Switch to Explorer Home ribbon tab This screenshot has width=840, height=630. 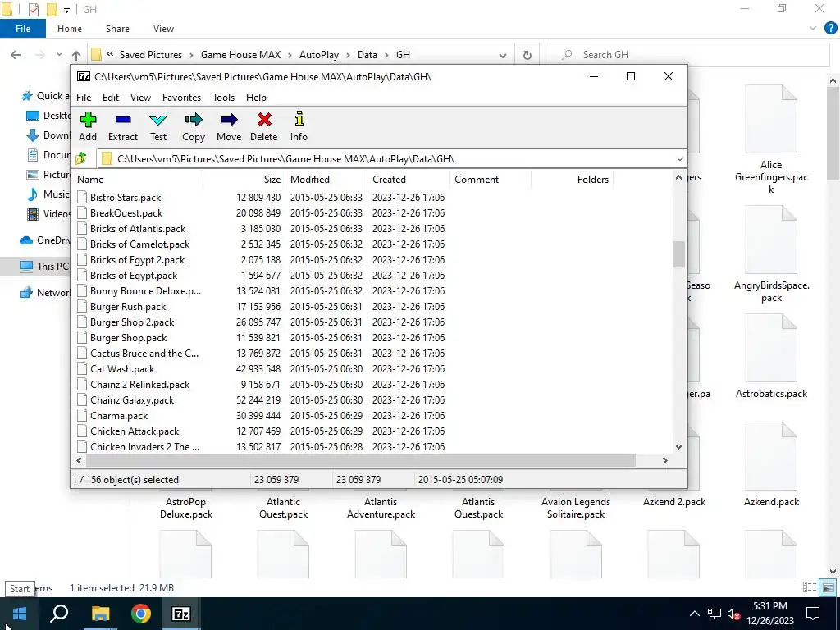(70, 29)
